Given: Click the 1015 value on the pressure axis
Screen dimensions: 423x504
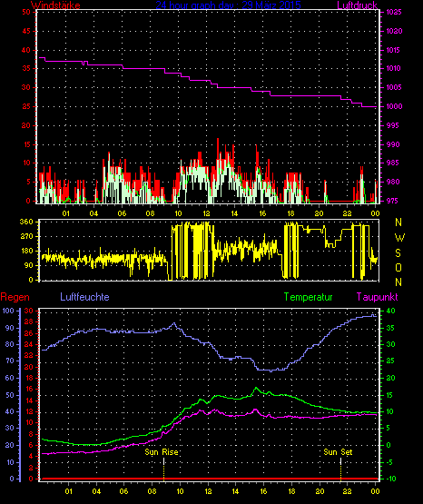Looking at the screenshot, I should pyautogui.click(x=394, y=50).
